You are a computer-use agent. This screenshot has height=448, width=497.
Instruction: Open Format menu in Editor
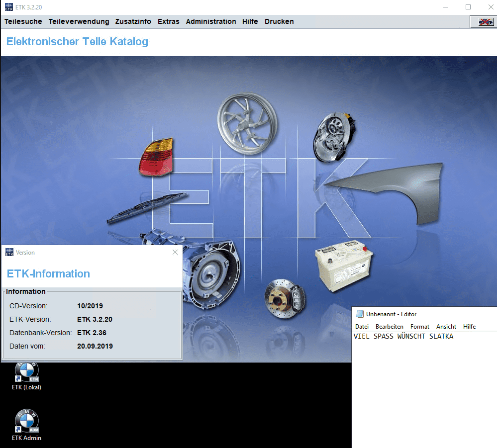(420, 326)
